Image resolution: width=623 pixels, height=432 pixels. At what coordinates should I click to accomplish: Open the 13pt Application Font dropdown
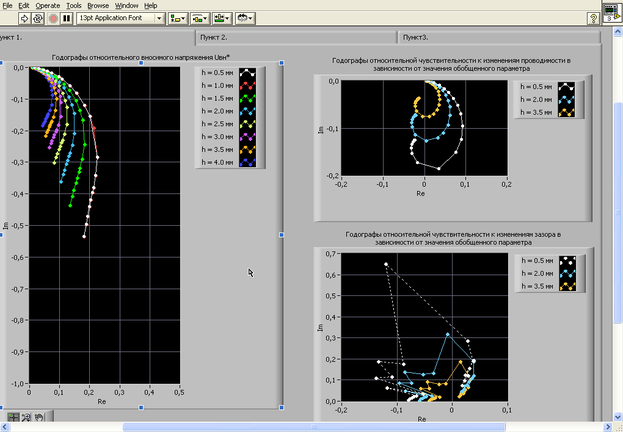click(x=120, y=18)
